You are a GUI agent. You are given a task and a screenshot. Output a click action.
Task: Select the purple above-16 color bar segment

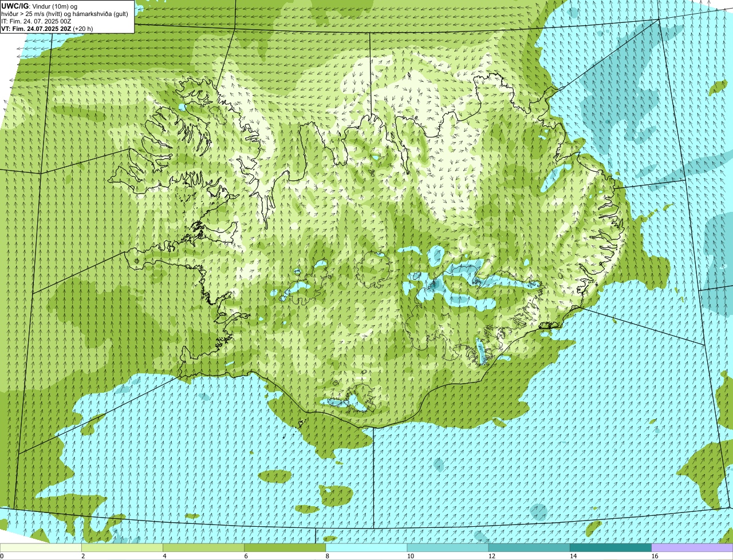pyautogui.click(x=692, y=547)
